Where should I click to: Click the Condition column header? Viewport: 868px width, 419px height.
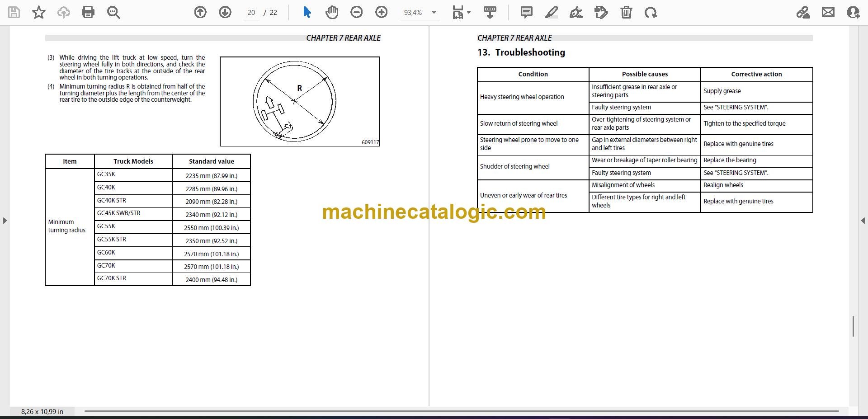tap(533, 74)
